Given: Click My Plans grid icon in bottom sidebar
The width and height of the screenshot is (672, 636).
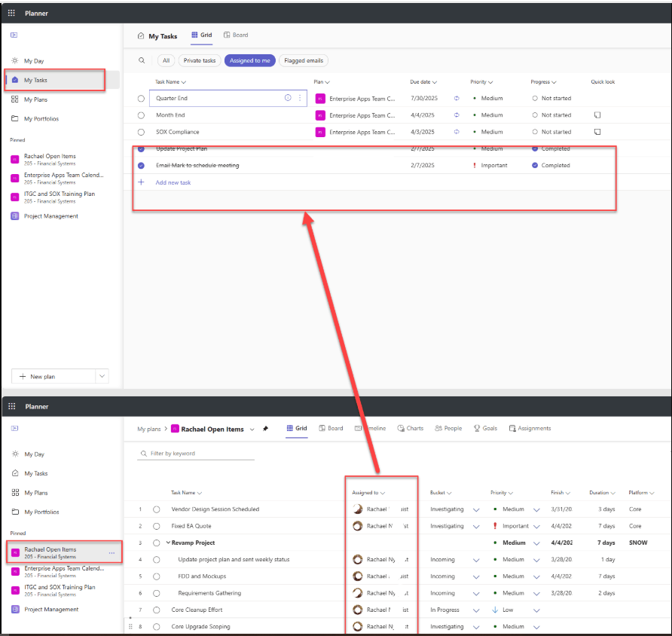Looking at the screenshot, I should [x=15, y=492].
